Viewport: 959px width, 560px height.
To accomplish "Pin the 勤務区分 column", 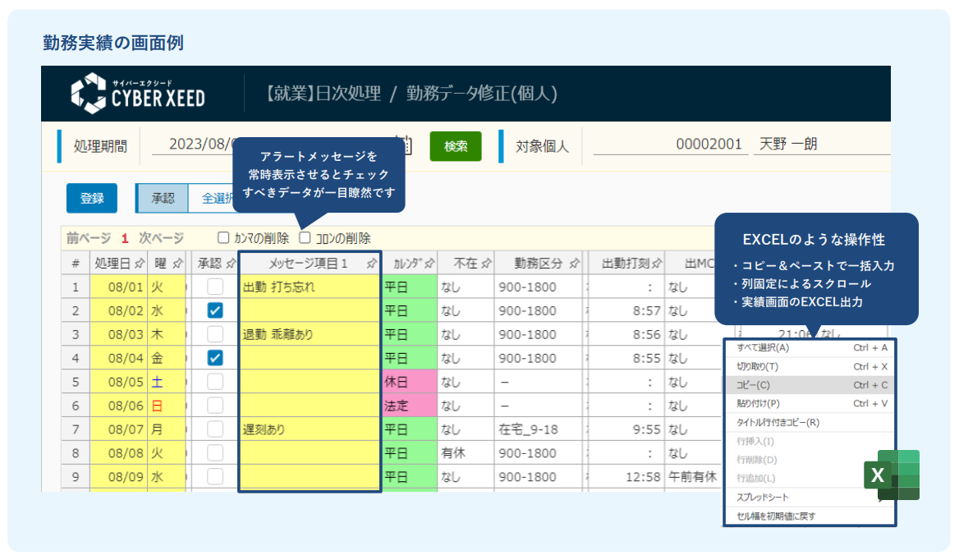I will pos(574,264).
